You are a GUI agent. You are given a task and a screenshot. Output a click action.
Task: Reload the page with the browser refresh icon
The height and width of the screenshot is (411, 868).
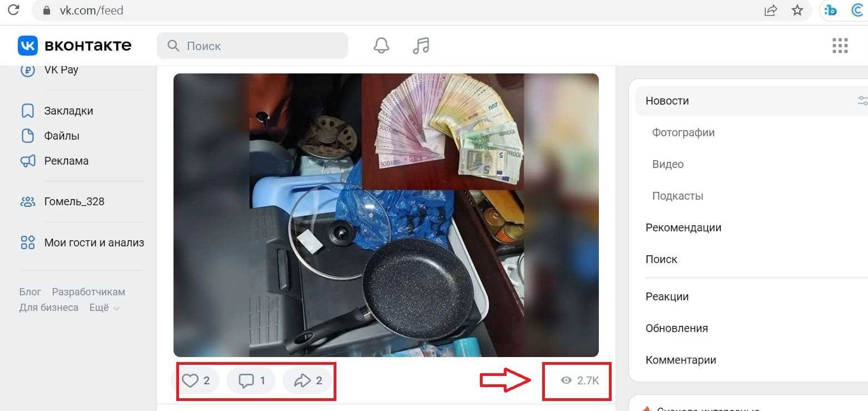click(14, 10)
